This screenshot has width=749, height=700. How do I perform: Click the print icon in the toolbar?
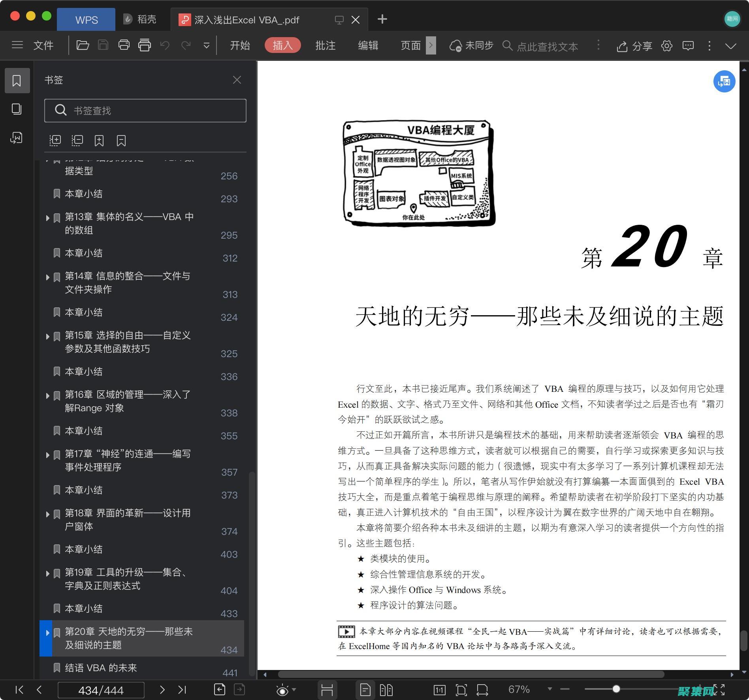pos(124,45)
